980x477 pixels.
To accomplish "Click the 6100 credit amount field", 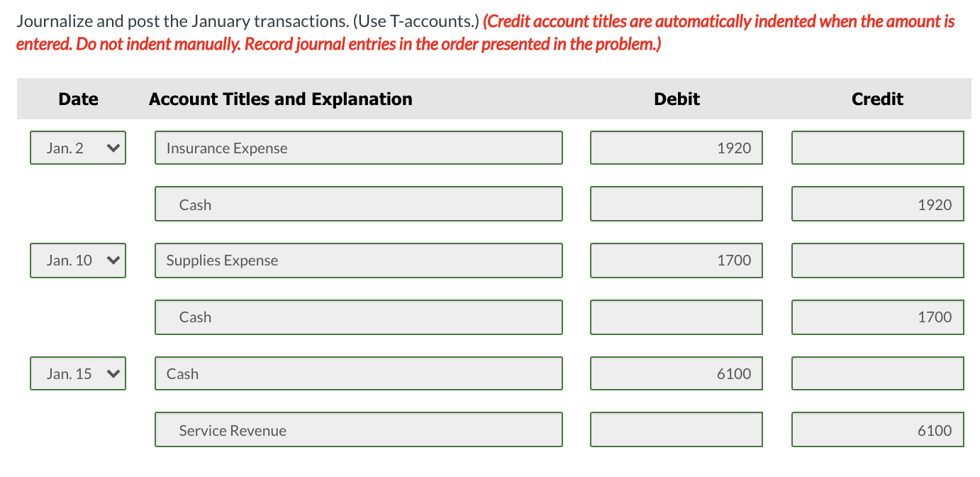I will (877, 429).
